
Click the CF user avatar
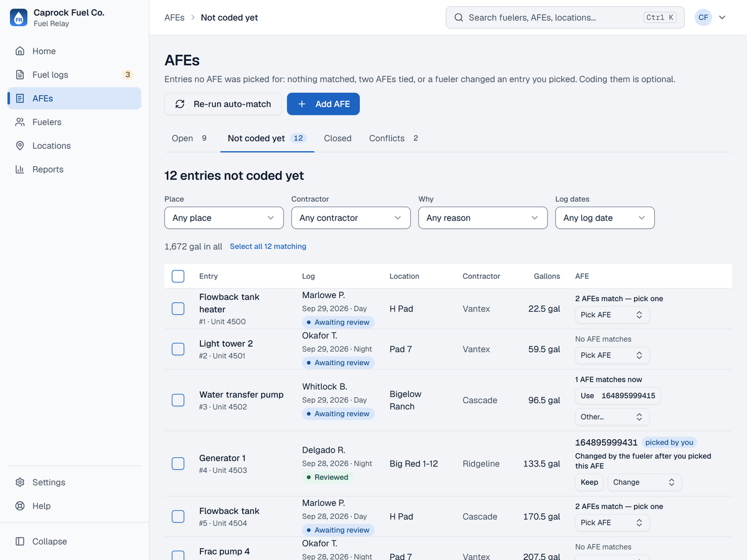pos(703,17)
